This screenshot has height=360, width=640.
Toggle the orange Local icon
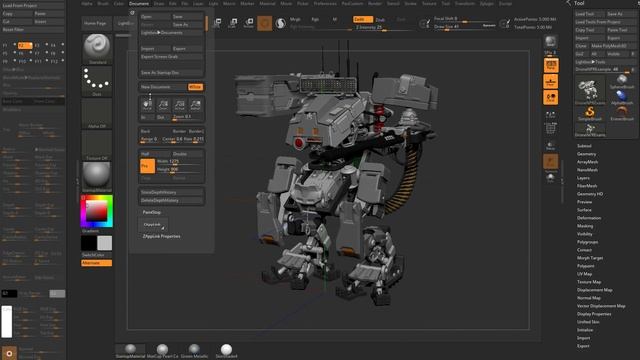point(551,97)
